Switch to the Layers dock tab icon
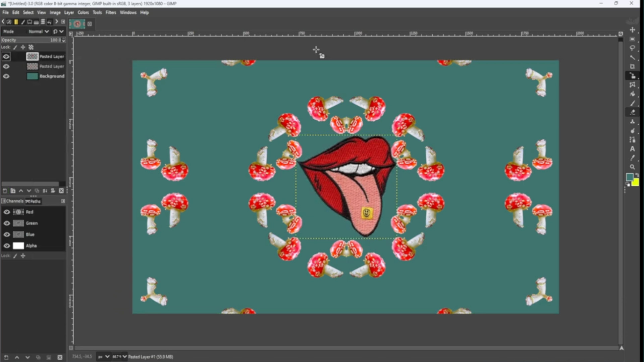 pos(43,22)
